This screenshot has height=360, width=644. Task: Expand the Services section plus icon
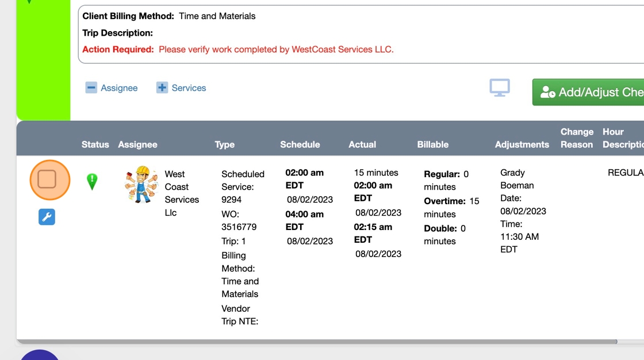162,88
